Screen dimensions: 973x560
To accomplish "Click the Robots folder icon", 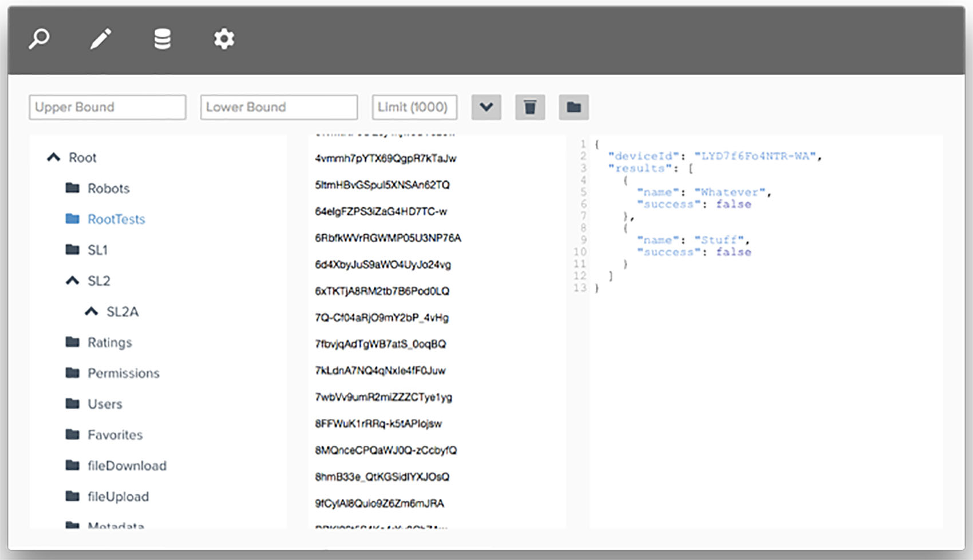I will (x=72, y=188).
